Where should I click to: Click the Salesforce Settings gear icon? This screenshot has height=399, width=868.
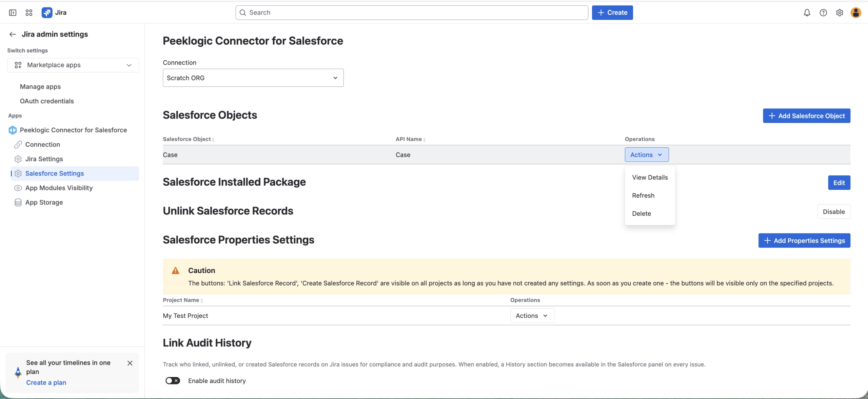pyautogui.click(x=18, y=173)
